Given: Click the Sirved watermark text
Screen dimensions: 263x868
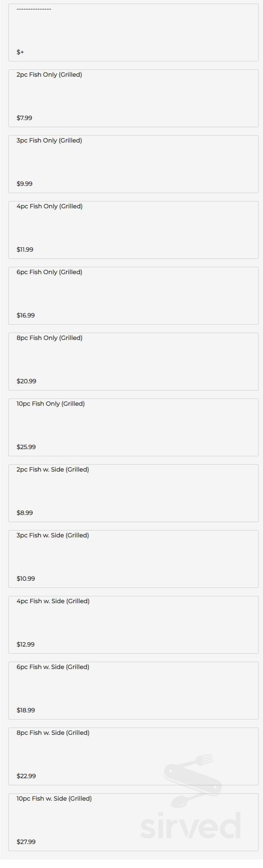Looking at the screenshot, I should [190, 826].
